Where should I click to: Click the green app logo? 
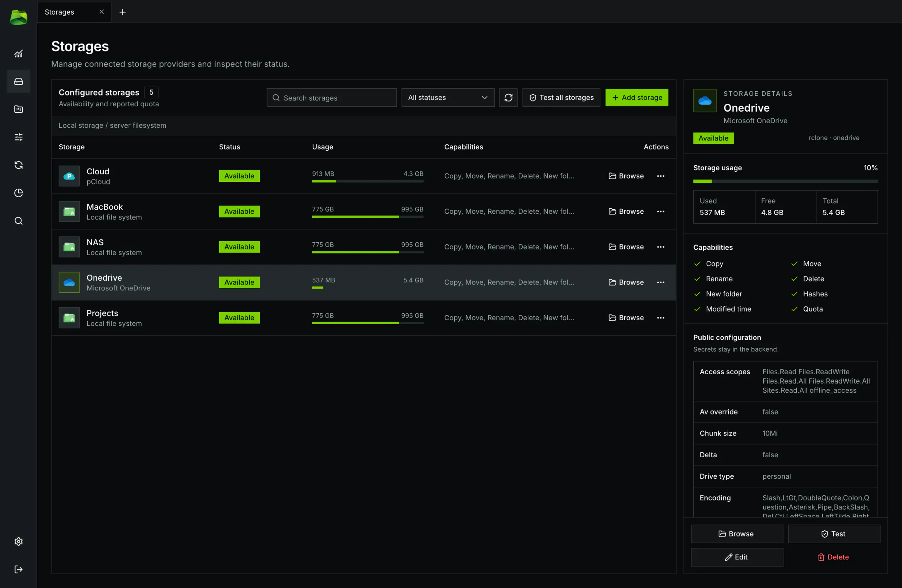click(18, 17)
